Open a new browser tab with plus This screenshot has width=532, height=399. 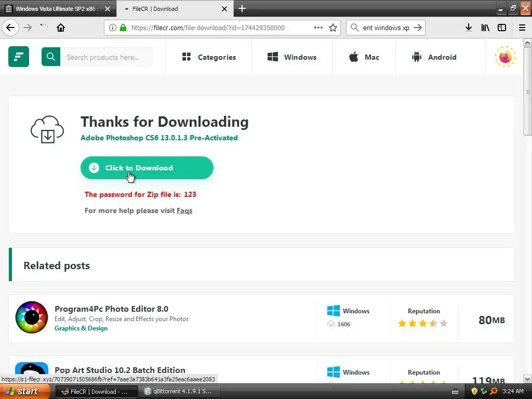pos(242,8)
